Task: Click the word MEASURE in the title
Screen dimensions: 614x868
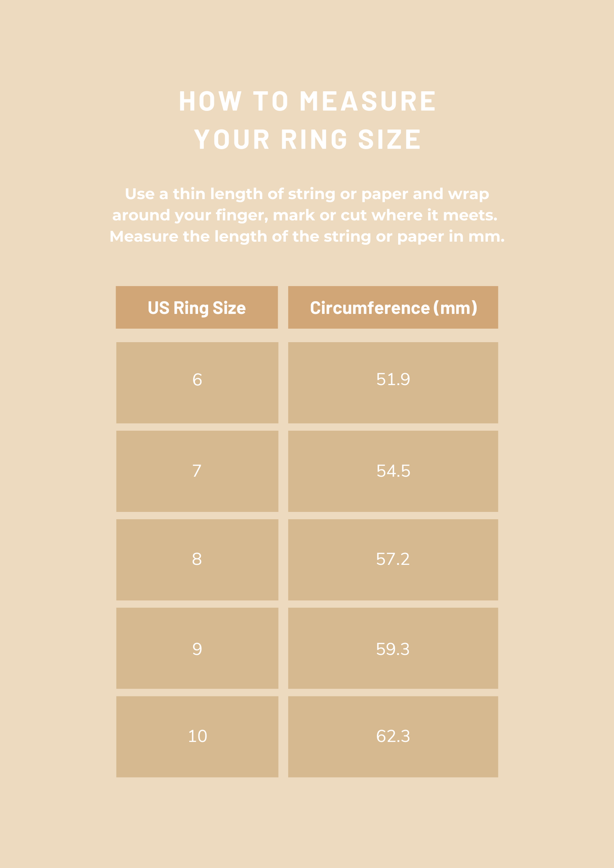Action: coord(368,101)
